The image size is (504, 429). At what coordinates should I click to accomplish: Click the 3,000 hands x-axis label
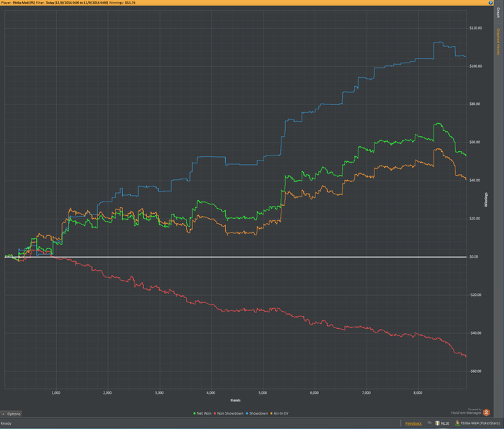pyautogui.click(x=159, y=393)
